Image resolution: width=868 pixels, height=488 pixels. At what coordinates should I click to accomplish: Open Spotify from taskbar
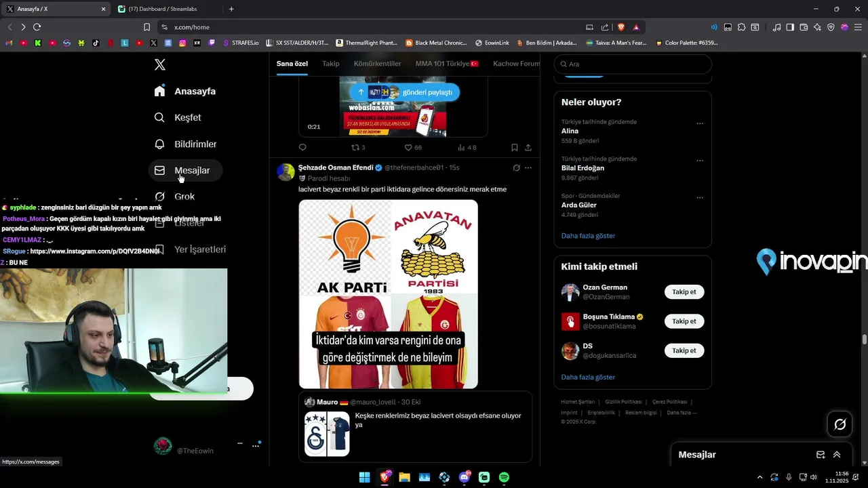point(504,477)
